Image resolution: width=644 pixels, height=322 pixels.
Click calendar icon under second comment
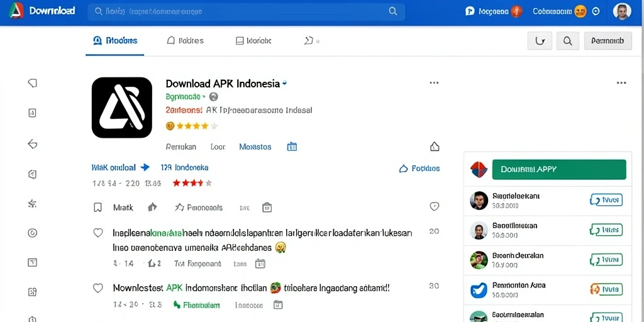[x=278, y=304]
